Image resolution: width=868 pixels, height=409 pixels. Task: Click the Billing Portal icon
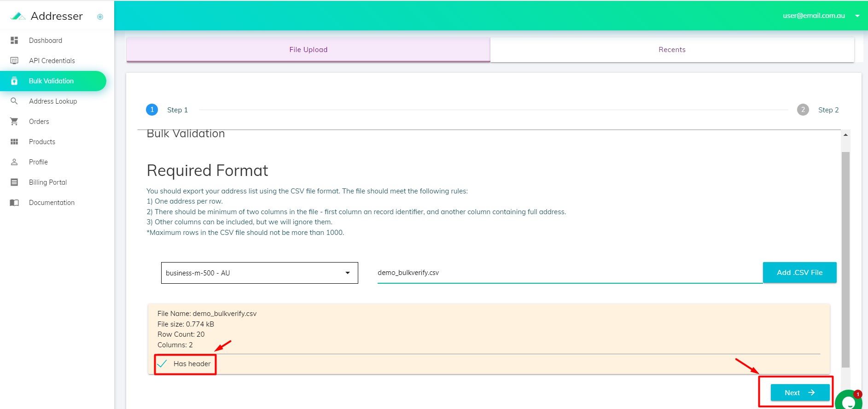14,182
